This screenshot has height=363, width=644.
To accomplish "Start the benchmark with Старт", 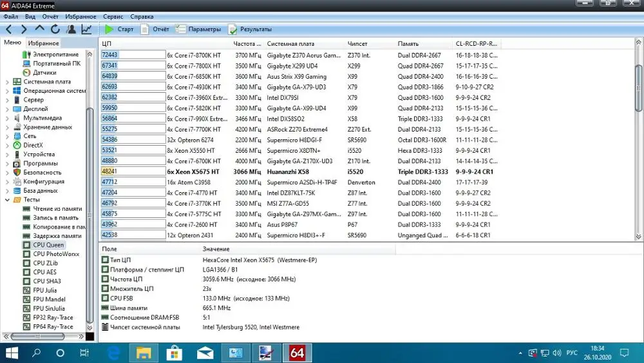I will coord(119,29).
